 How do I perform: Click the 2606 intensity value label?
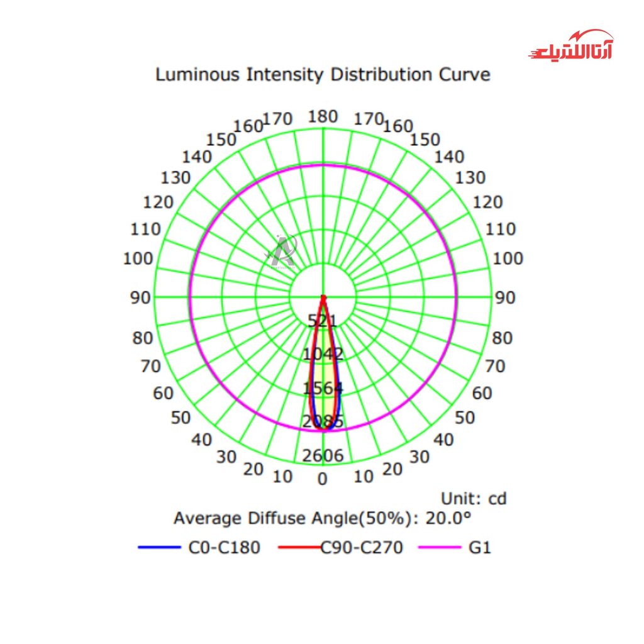tap(323, 456)
